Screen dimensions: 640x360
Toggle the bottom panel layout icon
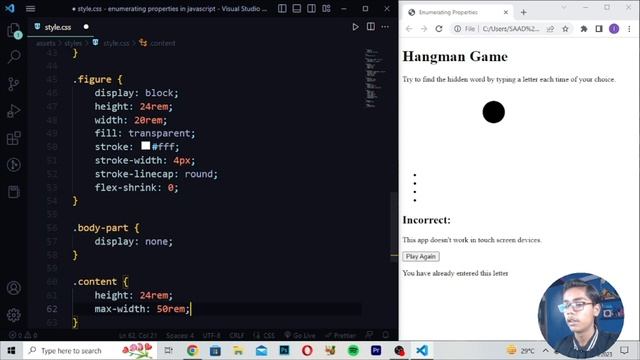(297, 9)
